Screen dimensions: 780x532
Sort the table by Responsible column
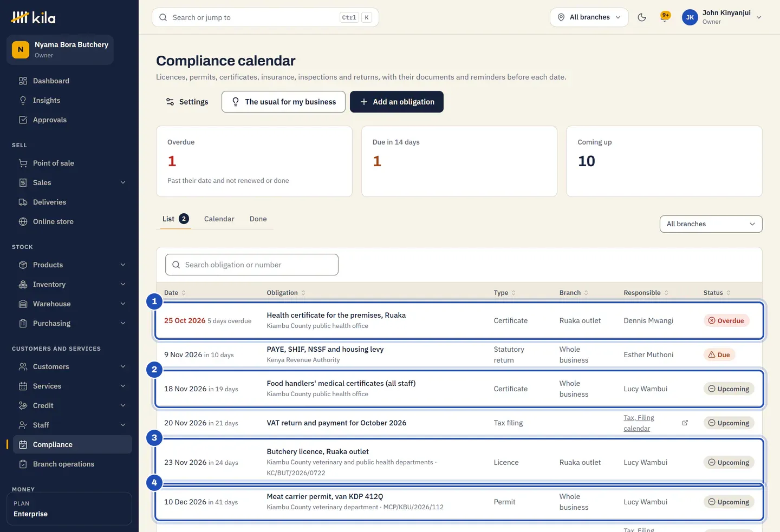pos(646,293)
